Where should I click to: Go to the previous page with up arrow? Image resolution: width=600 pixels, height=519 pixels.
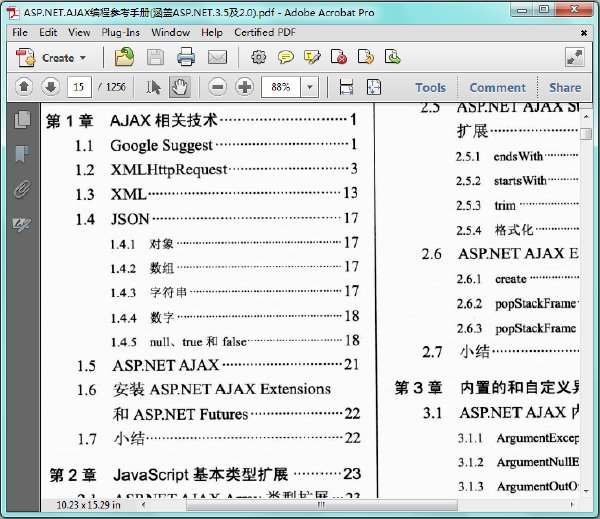24,87
